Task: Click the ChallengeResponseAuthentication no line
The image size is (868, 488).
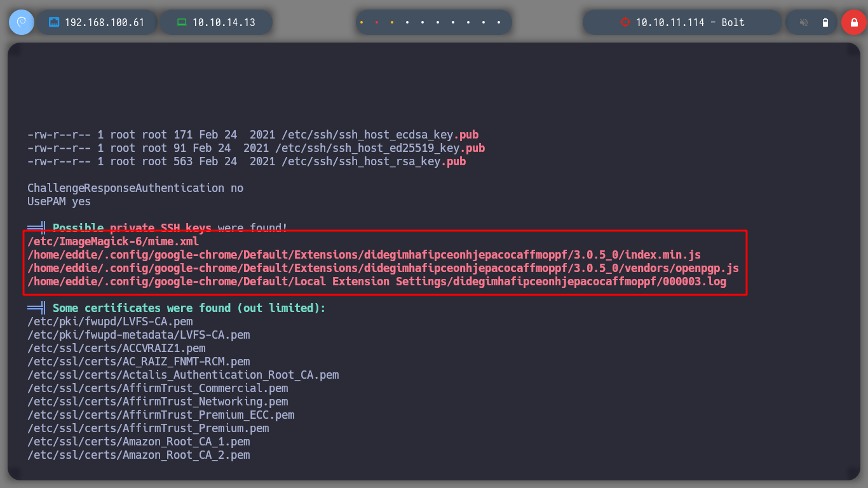Action: pos(135,188)
